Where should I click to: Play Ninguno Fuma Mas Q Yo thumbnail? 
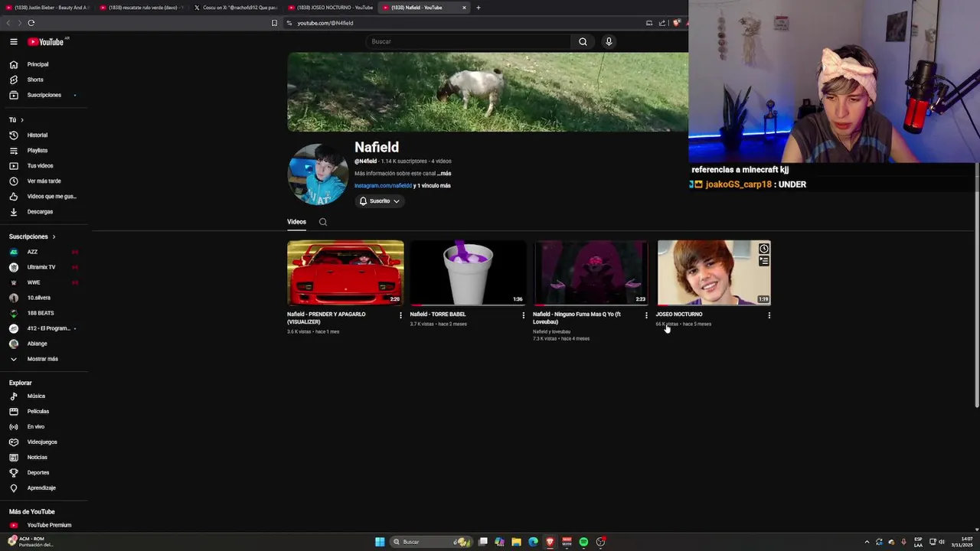pos(591,272)
